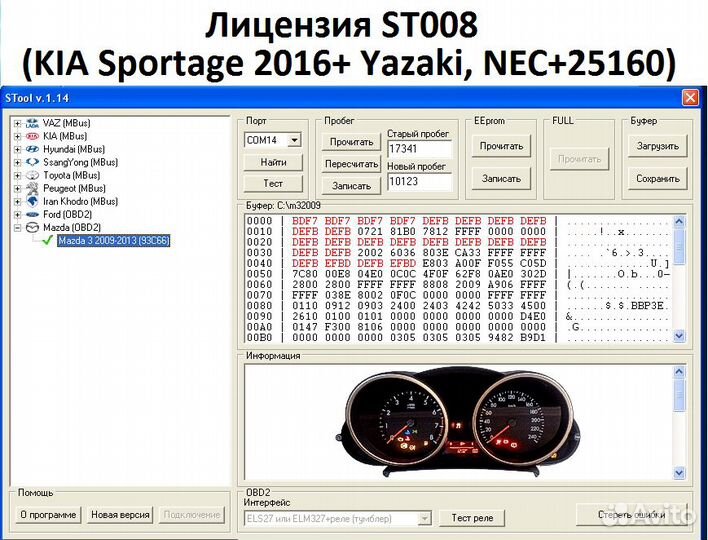708x540 pixels.
Task: Click the Toyota logo icon
Action: tap(32, 175)
